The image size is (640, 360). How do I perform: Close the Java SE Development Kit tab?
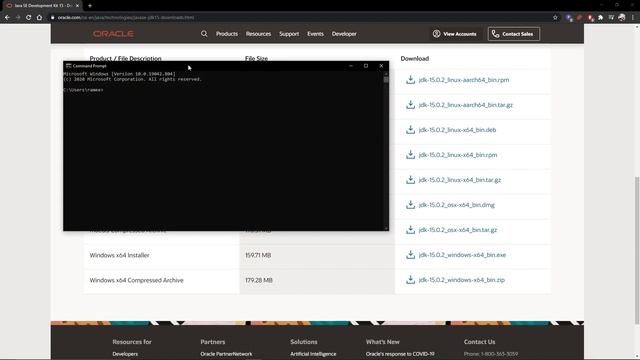(x=77, y=6)
